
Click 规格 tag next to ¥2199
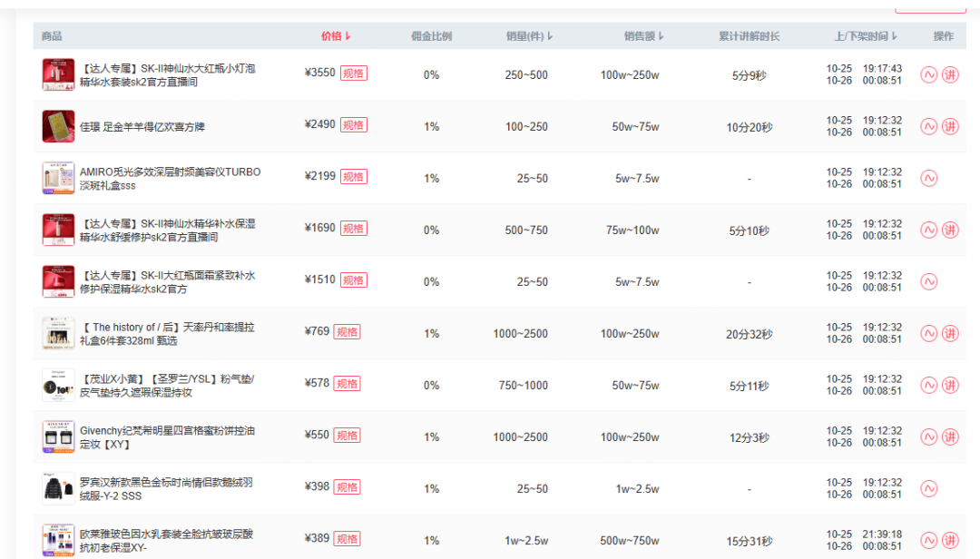(x=354, y=177)
